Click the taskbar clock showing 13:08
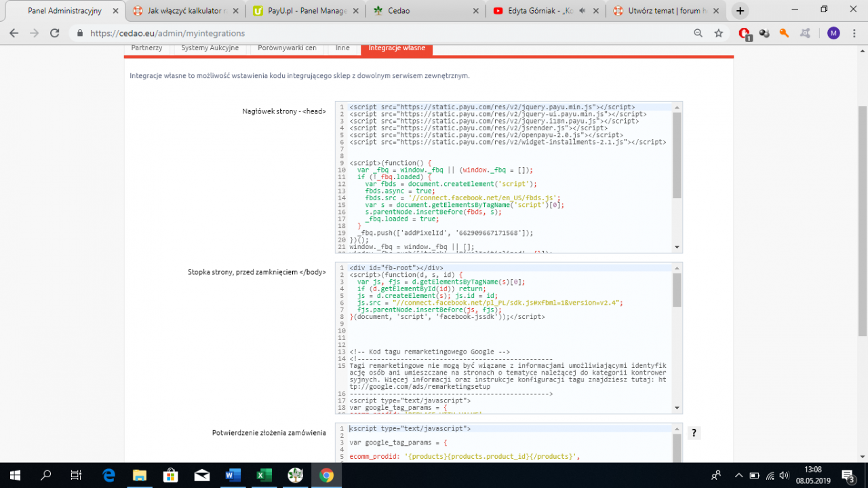868x488 pixels. (x=812, y=475)
